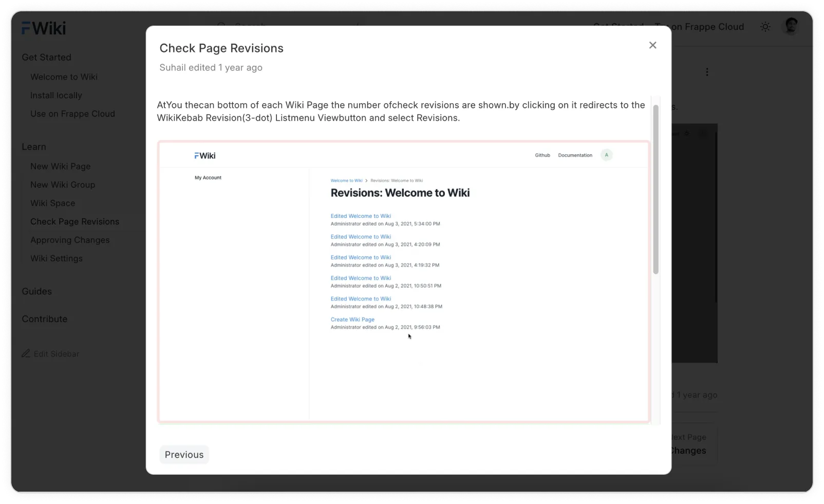Open Welcome to Wiki sidebar page

click(64, 77)
